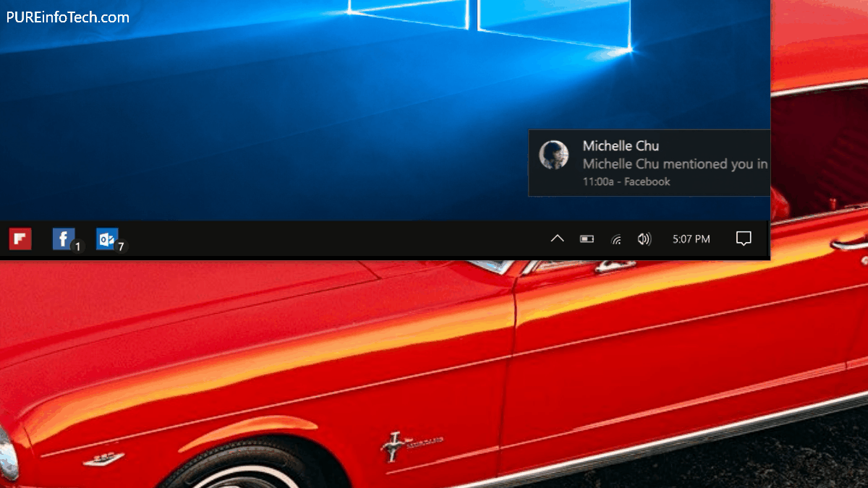Open the Facebook app on the taskbar

[63, 238]
